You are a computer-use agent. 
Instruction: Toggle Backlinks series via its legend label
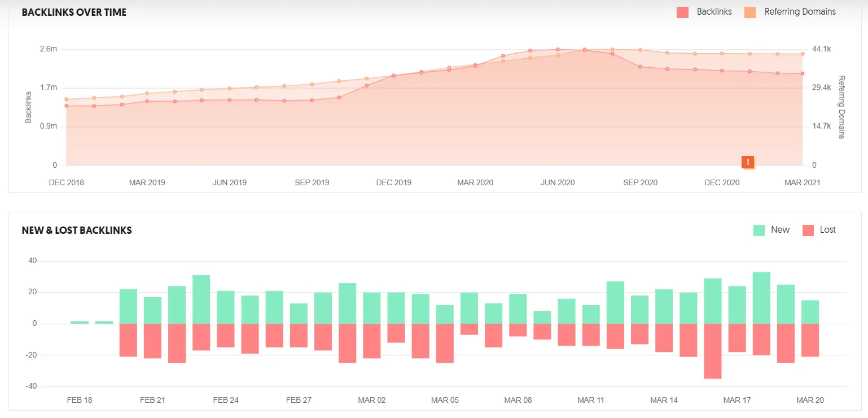(714, 12)
